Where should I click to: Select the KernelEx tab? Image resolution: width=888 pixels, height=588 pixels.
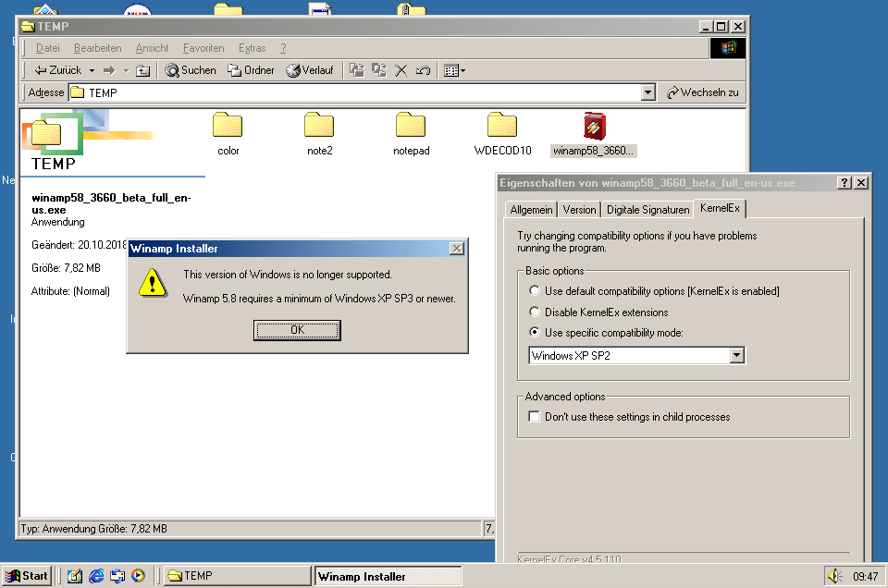[720, 208]
